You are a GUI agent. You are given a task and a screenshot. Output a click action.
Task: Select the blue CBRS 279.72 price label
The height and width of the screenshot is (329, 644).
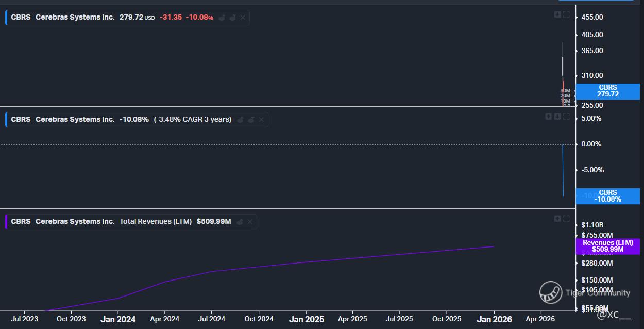(607, 91)
